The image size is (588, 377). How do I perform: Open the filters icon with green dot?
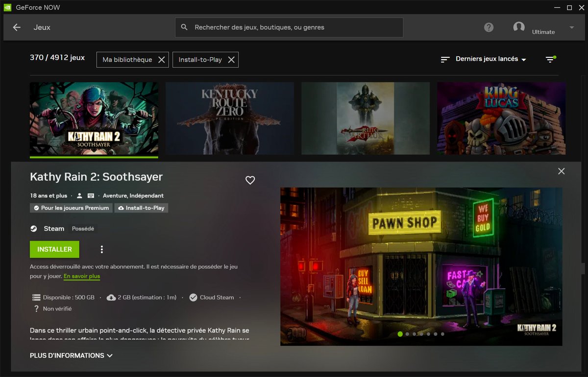[550, 59]
